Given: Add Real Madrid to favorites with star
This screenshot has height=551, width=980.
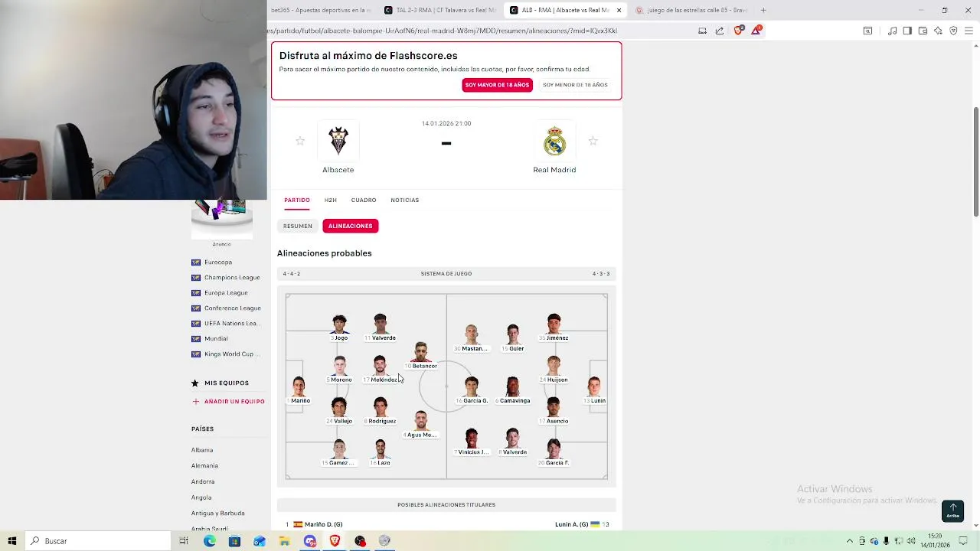Looking at the screenshot, I should [x=593, y=141].
